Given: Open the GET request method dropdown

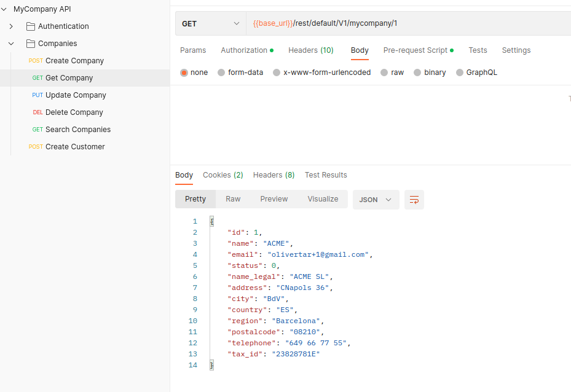Looking at the screenshot, I should click(210, 23).
